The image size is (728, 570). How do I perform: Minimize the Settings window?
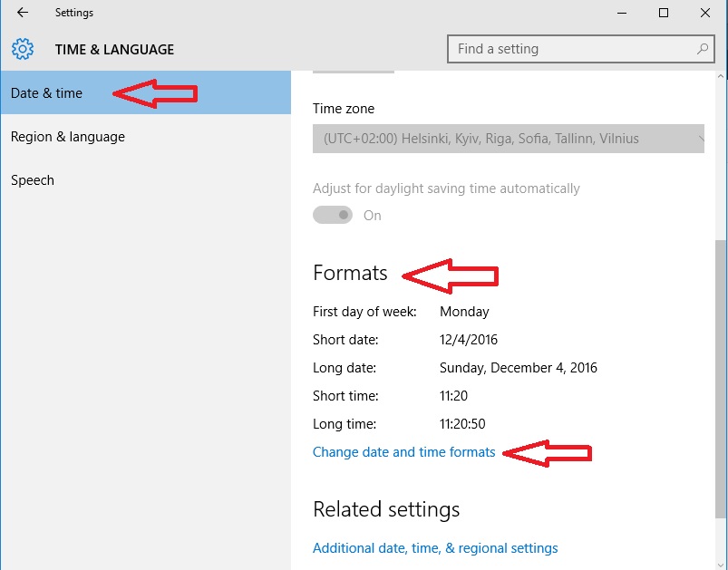[622, 13]
